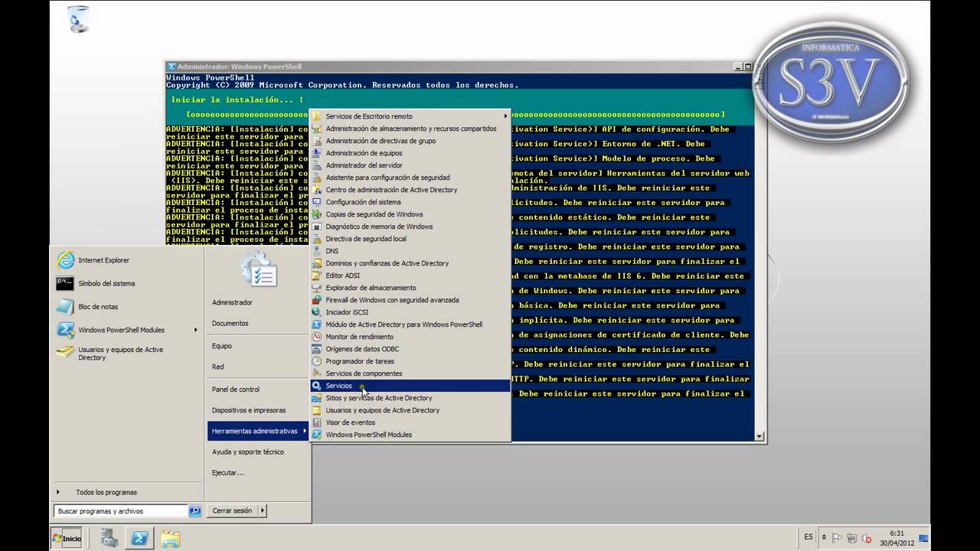Viewport: 980px width, 551px height.
Task: Open Módulo de Active Directory para Windows PowerShell
Action: click(410, 324)
